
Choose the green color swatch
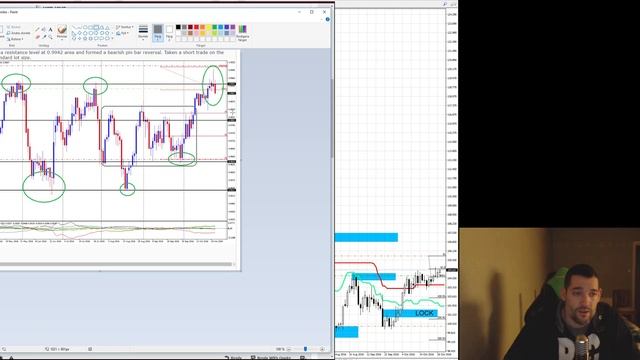[x=214, y=27]
